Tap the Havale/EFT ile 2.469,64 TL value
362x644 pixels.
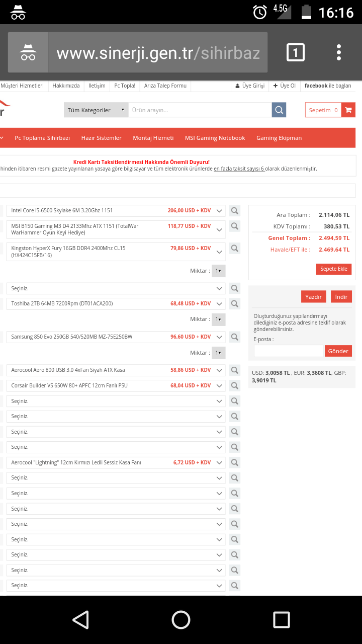(334, 250)
